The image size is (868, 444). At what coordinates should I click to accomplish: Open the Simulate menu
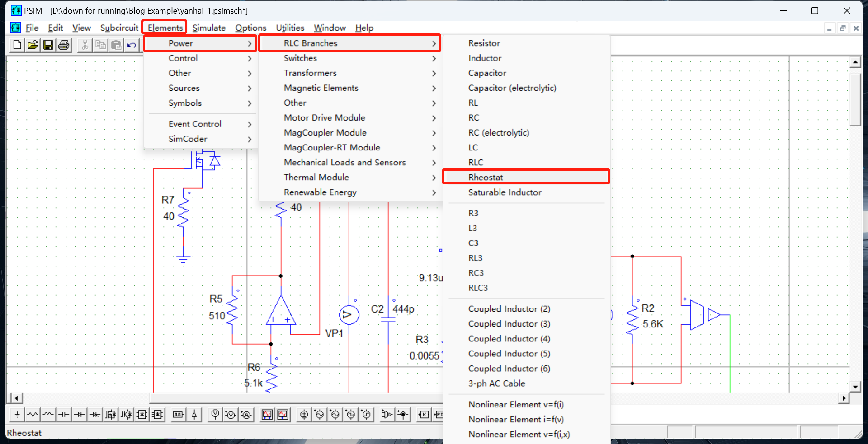[x=209, y=28]
